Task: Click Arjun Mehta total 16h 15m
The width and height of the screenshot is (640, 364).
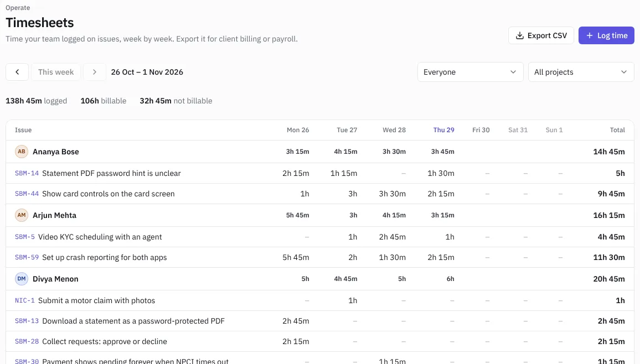Action: click(x=609, y=215)
